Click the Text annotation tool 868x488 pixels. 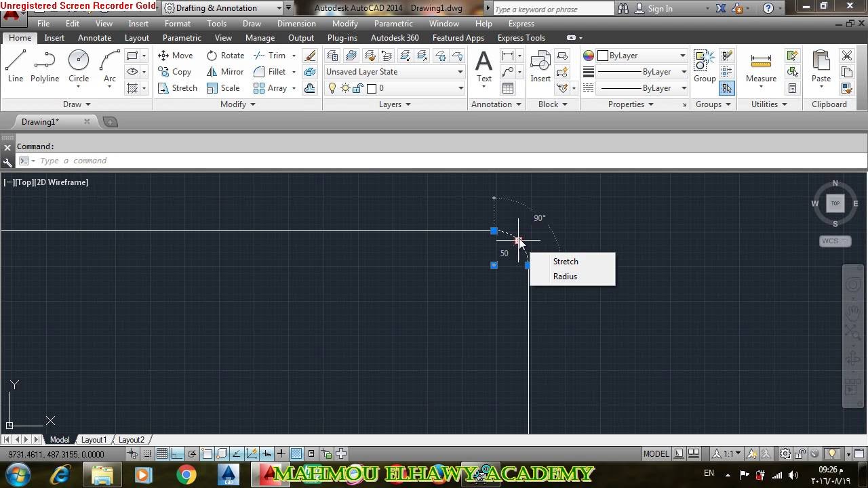tap(484, 66)
